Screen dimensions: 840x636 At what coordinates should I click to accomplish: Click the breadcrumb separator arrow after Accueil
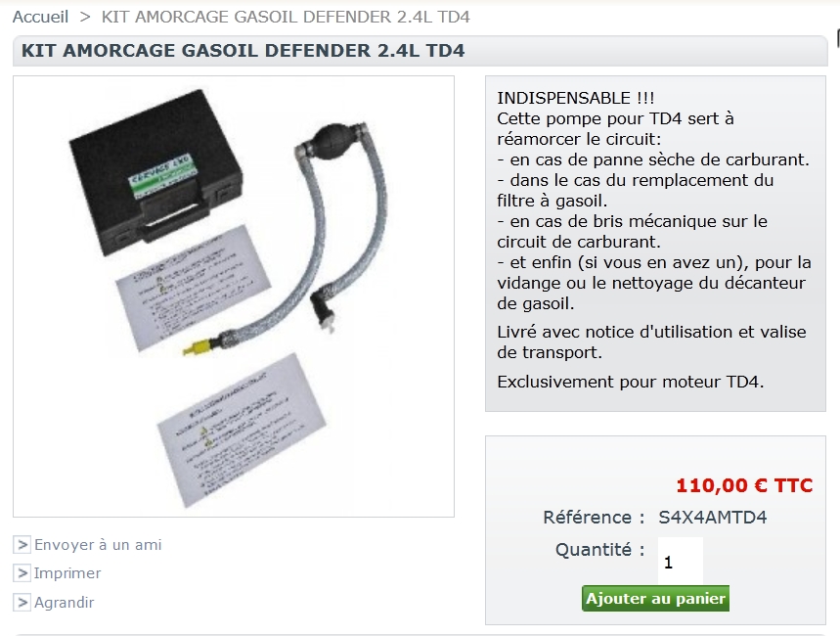pos(85,17)
